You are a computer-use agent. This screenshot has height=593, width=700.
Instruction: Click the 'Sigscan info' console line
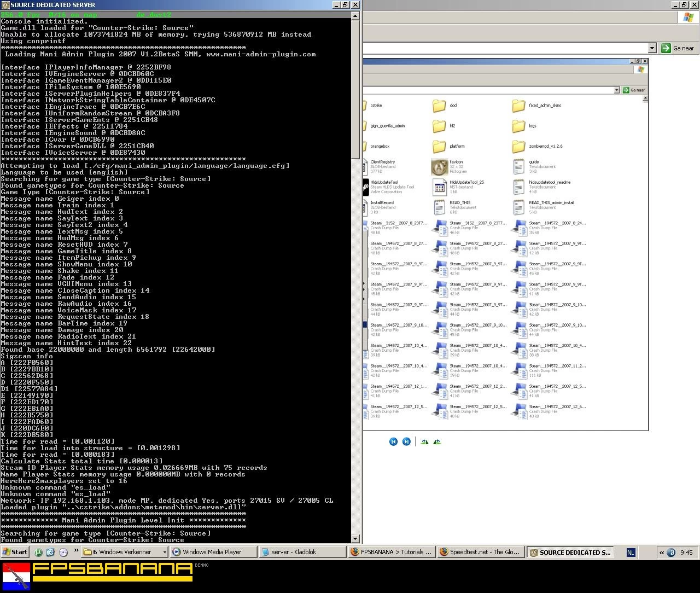pos(27,356)
